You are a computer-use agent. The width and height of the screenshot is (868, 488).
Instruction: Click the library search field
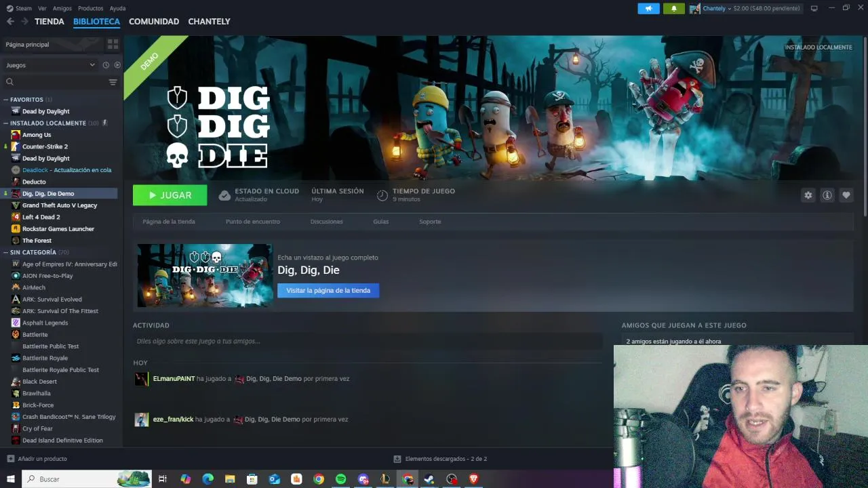pos(56,82)
